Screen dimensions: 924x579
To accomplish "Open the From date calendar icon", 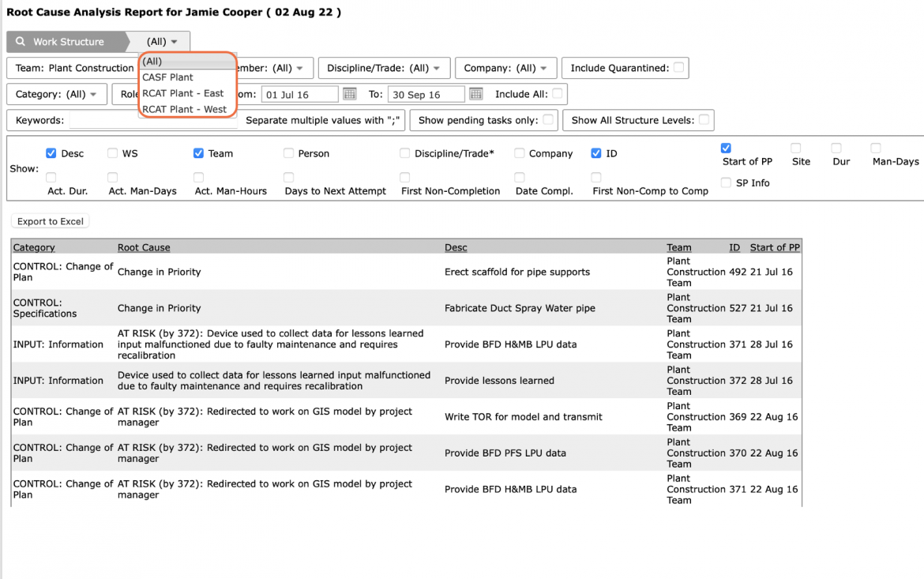I will pos(349,94).
